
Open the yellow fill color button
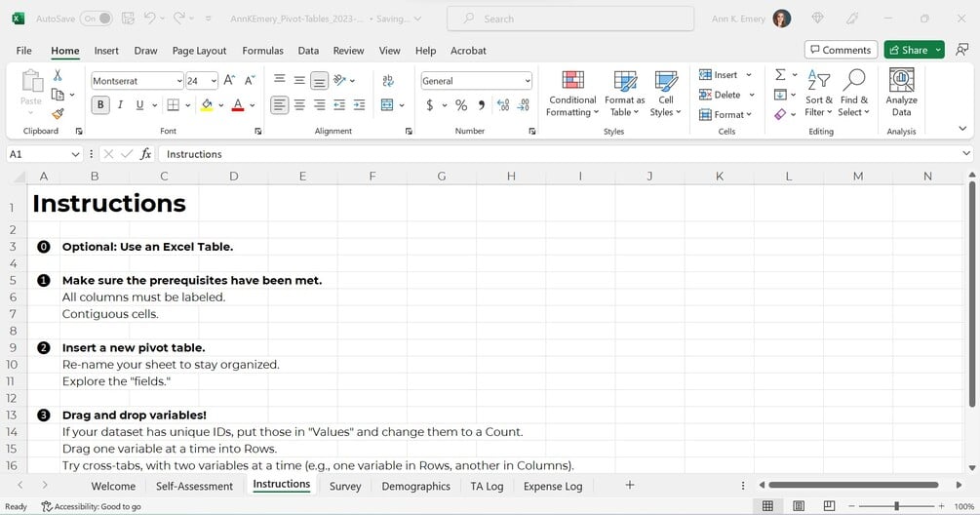coord(207,105)
